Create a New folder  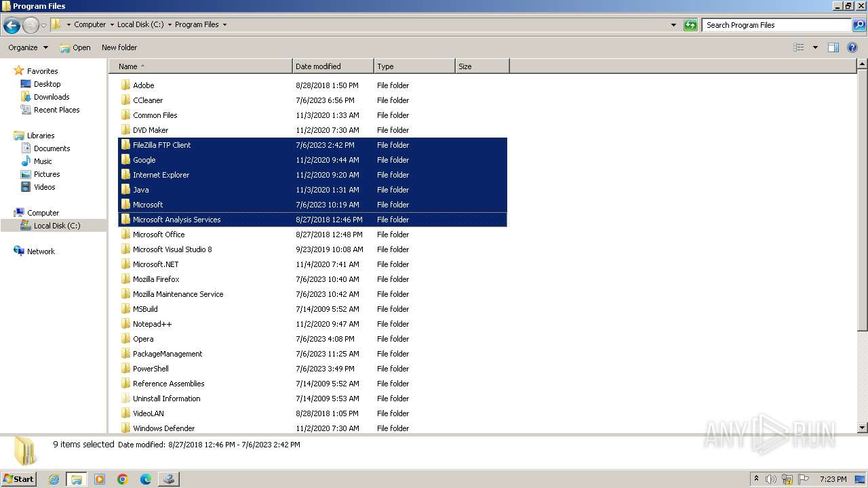119,47
